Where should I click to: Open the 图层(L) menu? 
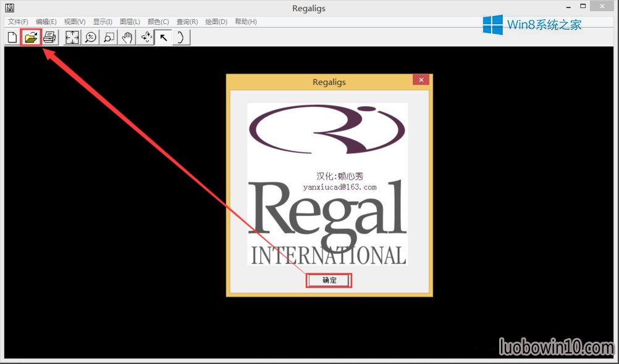coord(130,22)
